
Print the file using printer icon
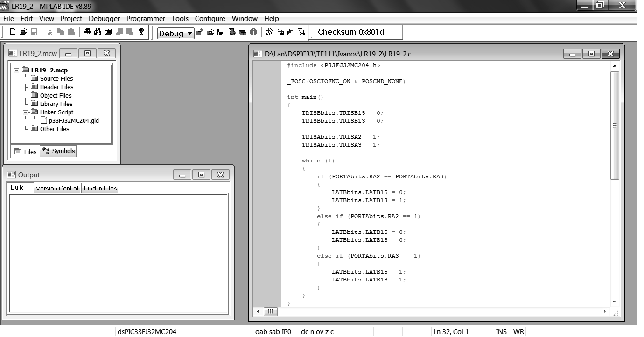point(87,32)
